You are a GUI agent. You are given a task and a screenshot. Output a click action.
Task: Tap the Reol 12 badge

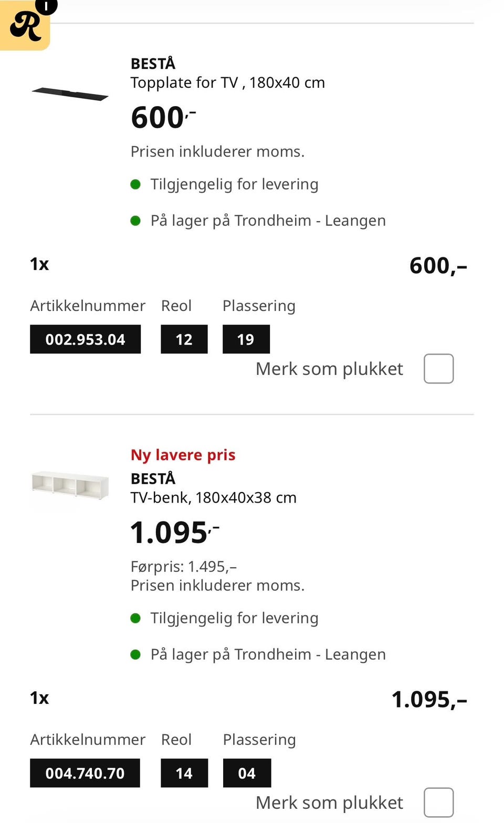click(184, 339)
